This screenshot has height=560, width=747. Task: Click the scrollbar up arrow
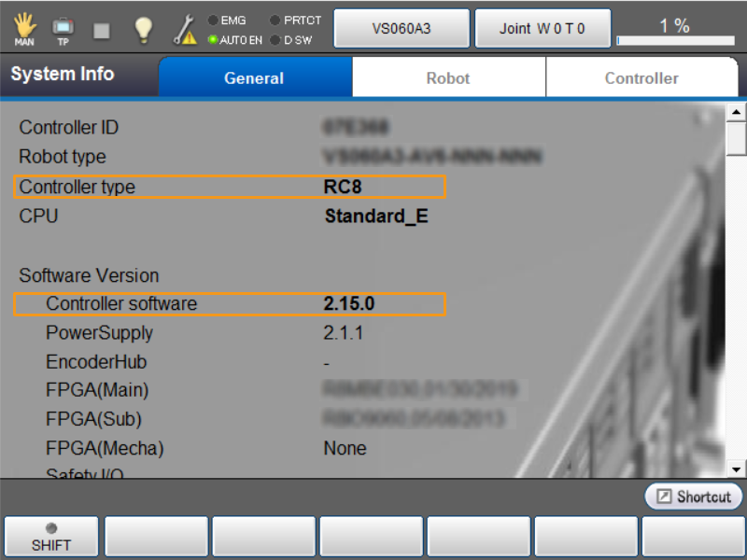pos(736,112)
